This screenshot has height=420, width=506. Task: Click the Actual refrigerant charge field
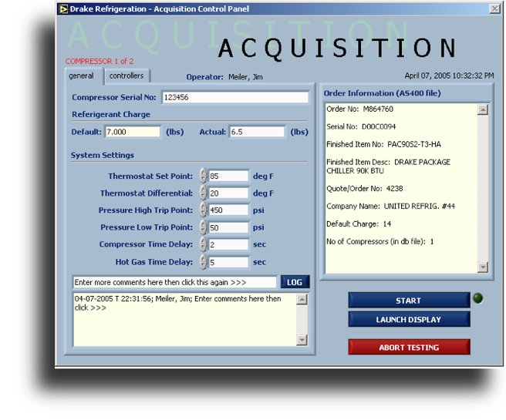pyautogui.click(x=257, y=132)
